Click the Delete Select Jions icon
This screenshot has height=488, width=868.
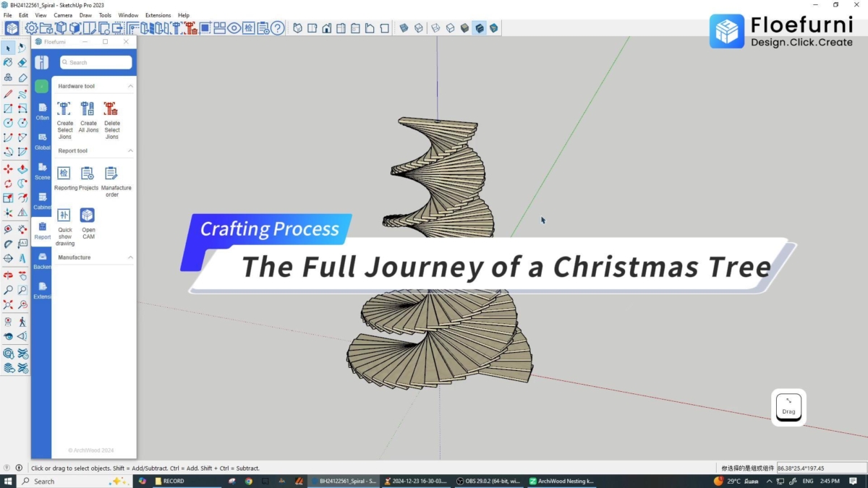tap(111, 109)
